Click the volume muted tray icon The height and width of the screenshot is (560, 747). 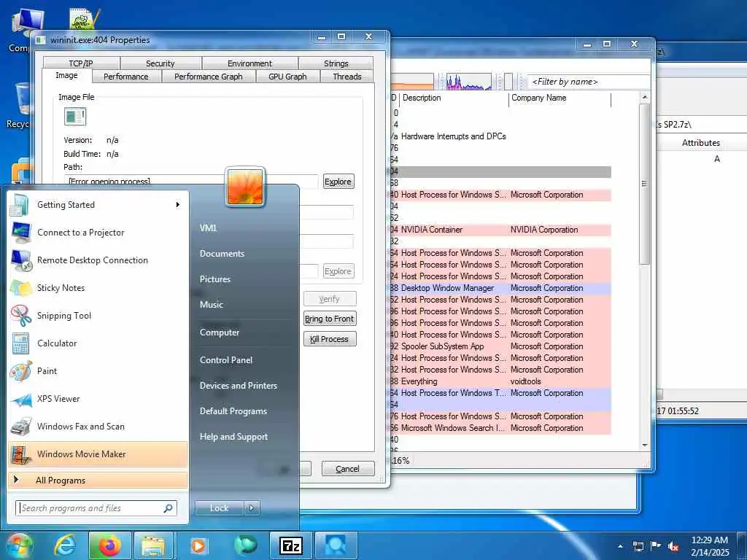[673, 546]
